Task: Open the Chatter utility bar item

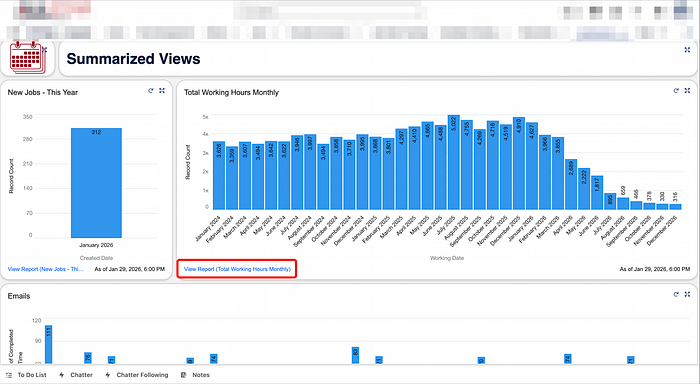Action: pos(76,375)
